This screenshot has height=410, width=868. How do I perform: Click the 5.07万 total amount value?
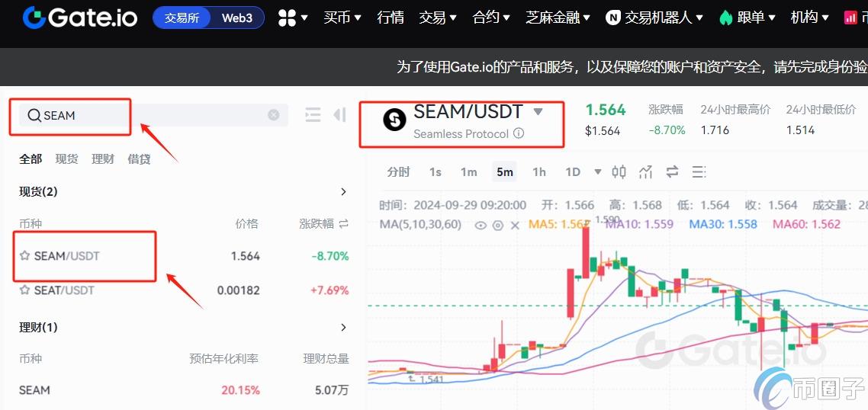click(x=332, y=390)
